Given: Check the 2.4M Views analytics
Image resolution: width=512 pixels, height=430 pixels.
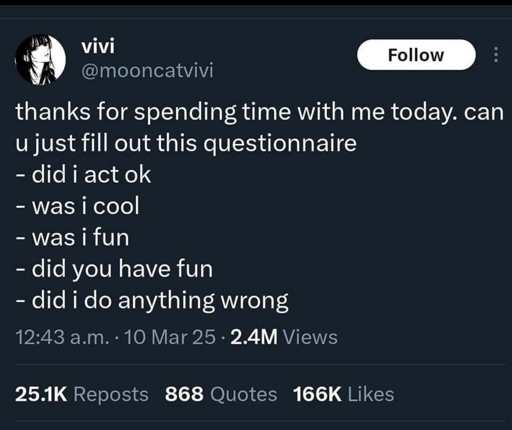Looking at the screenshot, I should (284, 337).
